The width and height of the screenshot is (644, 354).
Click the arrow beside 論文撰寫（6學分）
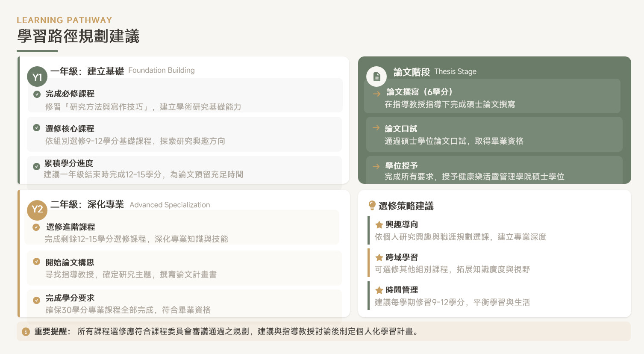click(376, 94)
